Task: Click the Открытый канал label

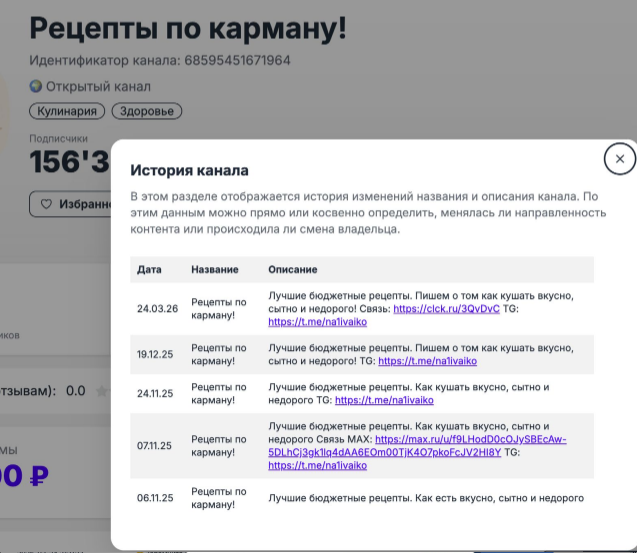Action: tap(98, 86)
